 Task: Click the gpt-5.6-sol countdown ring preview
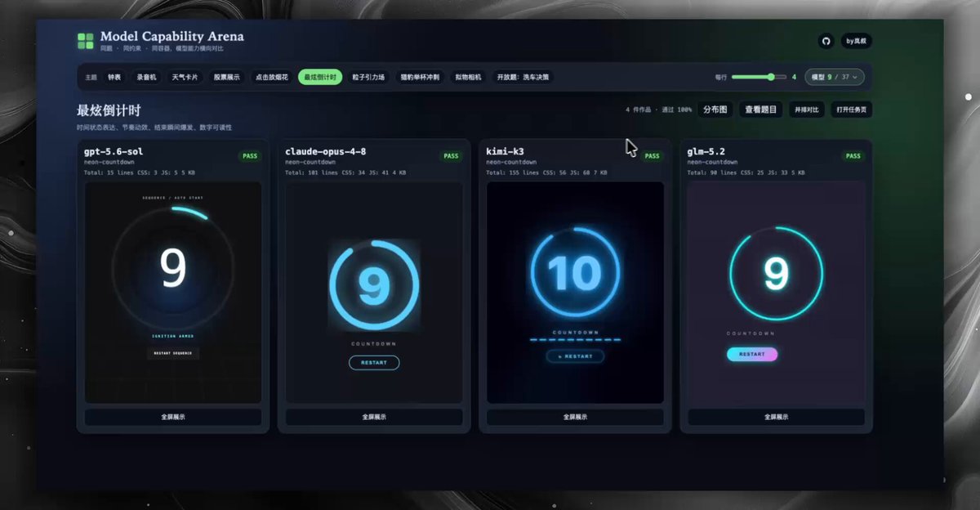coord(173,267)
